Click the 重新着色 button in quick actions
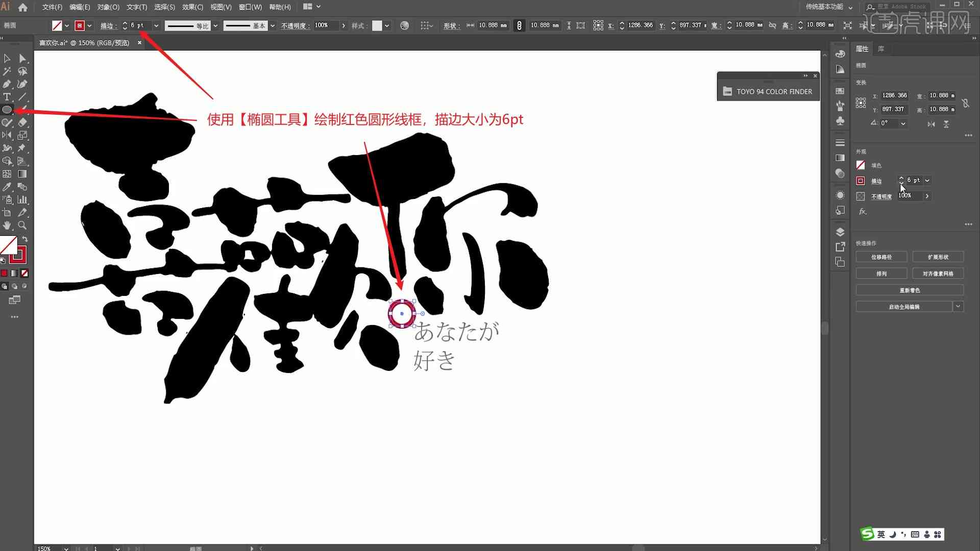980x551 pixels. [910, 290]
